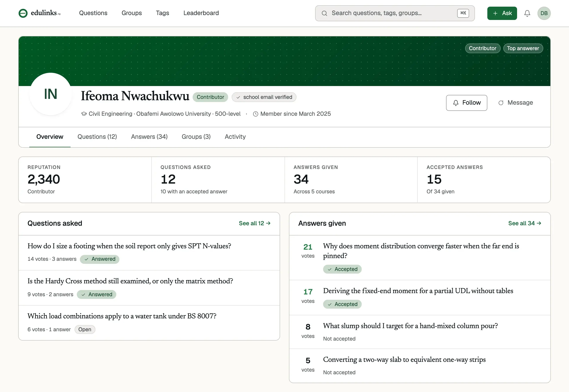The image size is (569, 392).
Task: Click the school email verified badge
Action: click(x=264, y=97)
